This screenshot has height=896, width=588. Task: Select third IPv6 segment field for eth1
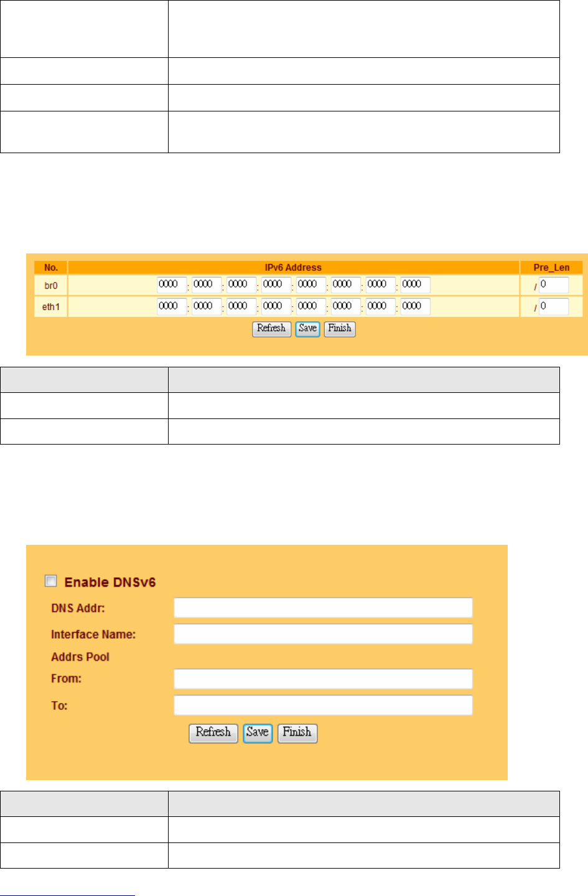tap(241, 306)
